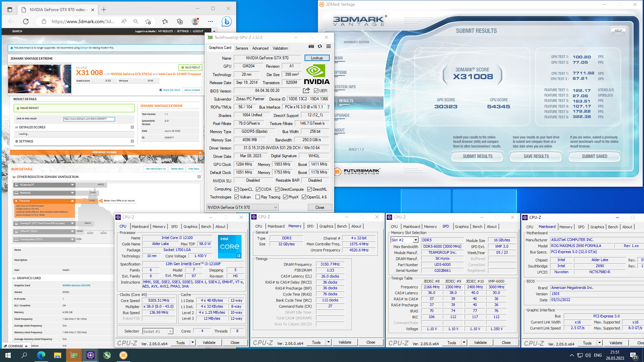Toggle DirectCompute checkbox
The image size is (644, 362).
pos(277,189)
